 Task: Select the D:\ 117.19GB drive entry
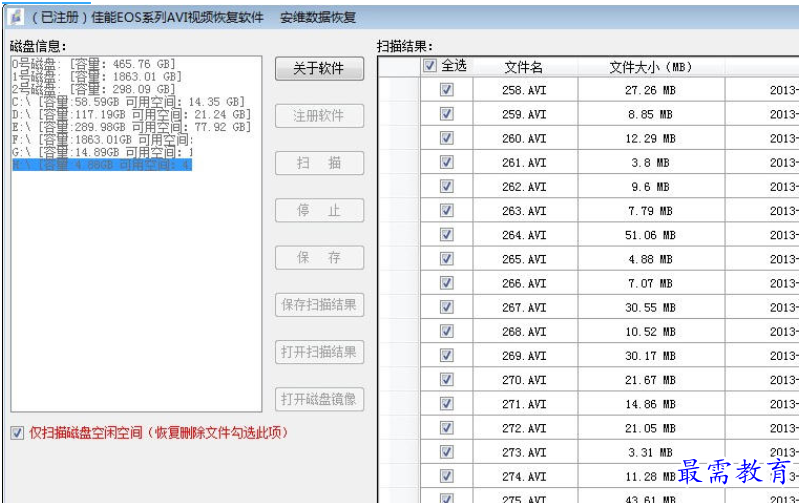[131, 115]
